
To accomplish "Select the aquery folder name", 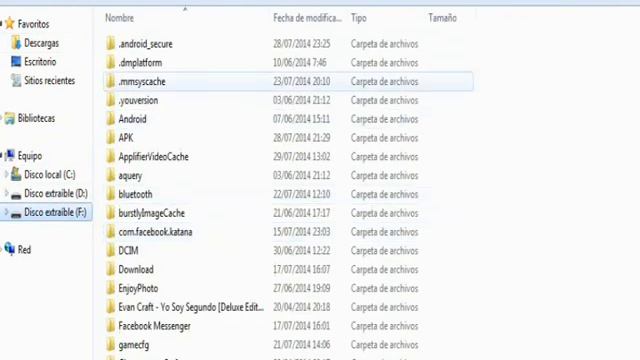I will coord(130,176).
